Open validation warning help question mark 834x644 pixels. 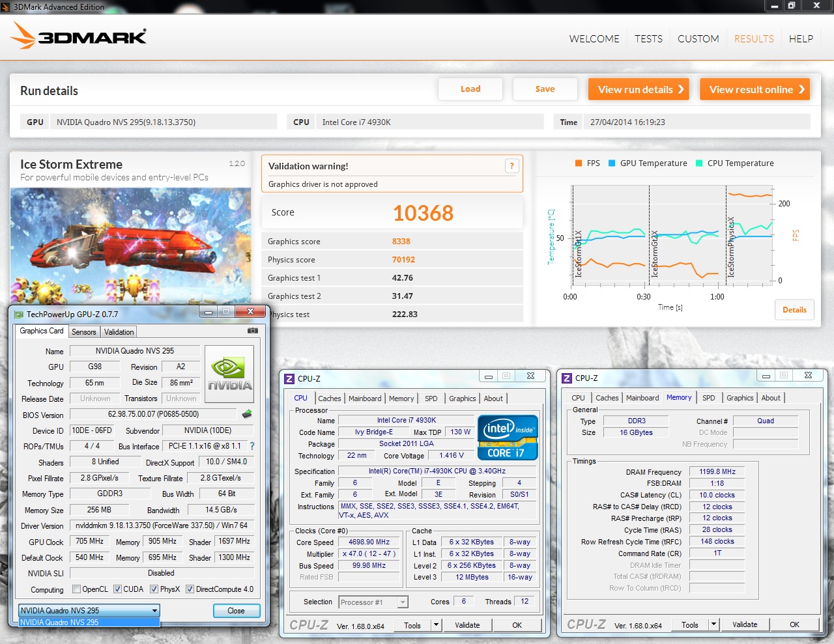(511, 166)
